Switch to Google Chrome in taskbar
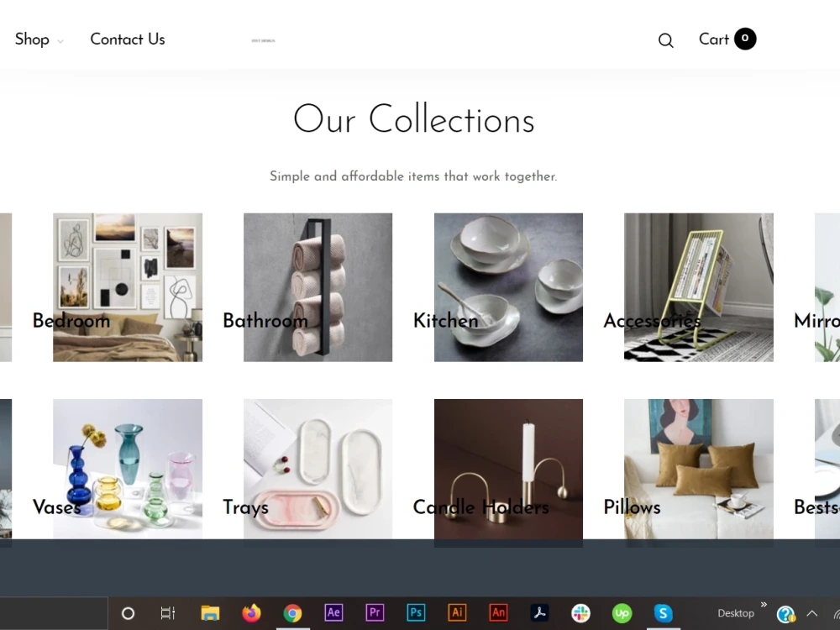This screenshot has width=840, height=630. click(292, 613)
